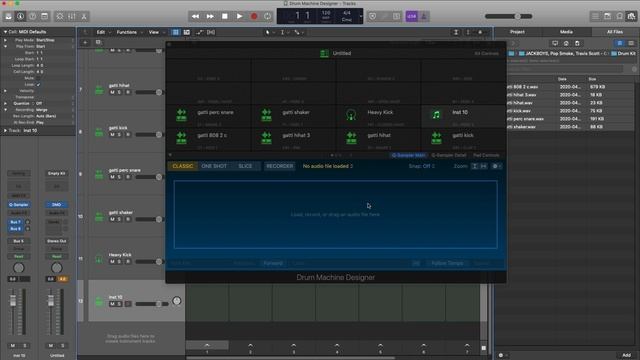The image size is (640, 360).
Task: Open the Snap Off dropdown
Action: pyautogui.click(x=422, y=166)
